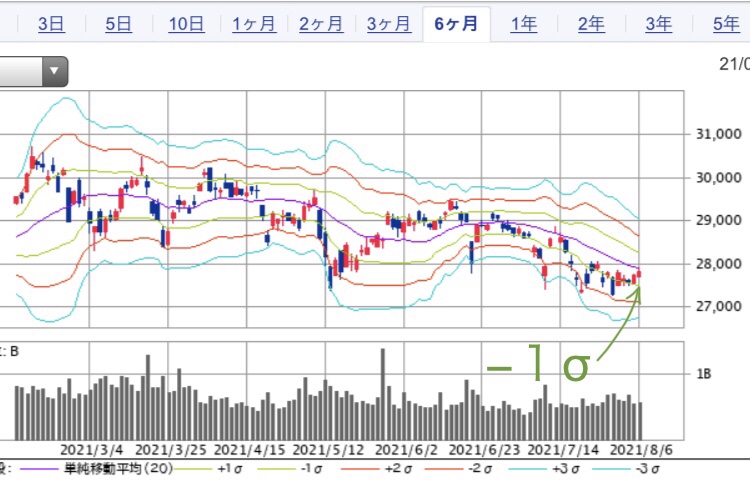This screenshot has width=750, height=487.
Task: Click the active 6ヶ月 tab
Action: [456, 25]
